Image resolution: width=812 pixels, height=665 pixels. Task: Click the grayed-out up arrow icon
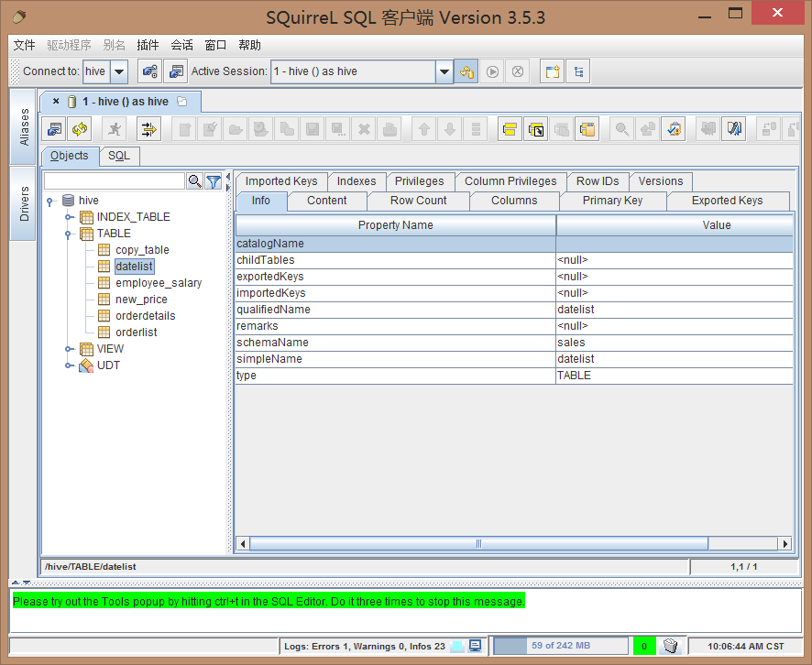pos(424,129)
